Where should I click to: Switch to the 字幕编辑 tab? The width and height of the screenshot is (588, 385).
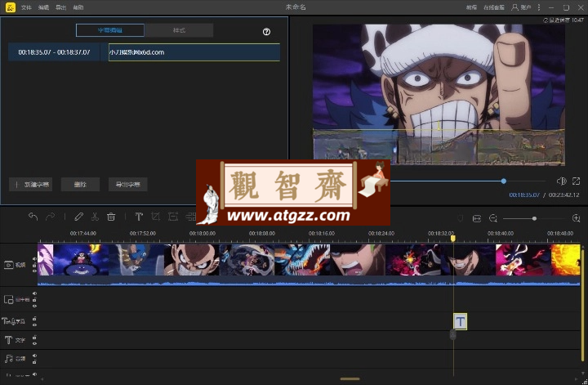coord(110,30)
